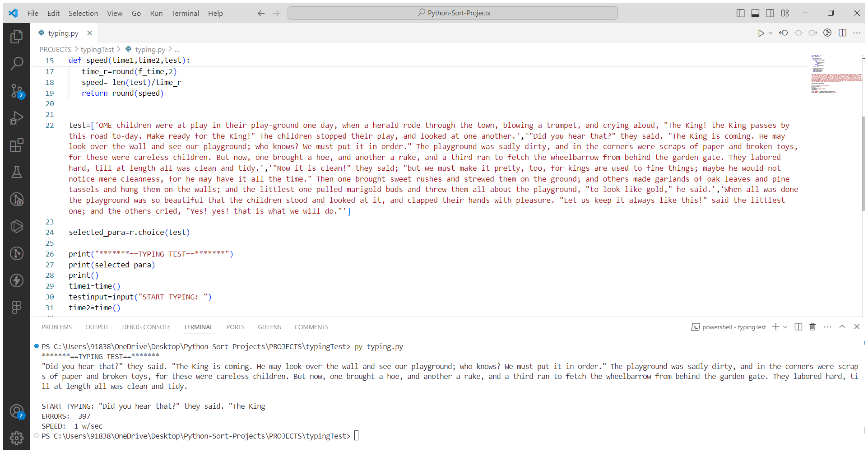Toggle the bottom panel layout button
The image size is (868, 453).
click(x=755, y=13)
